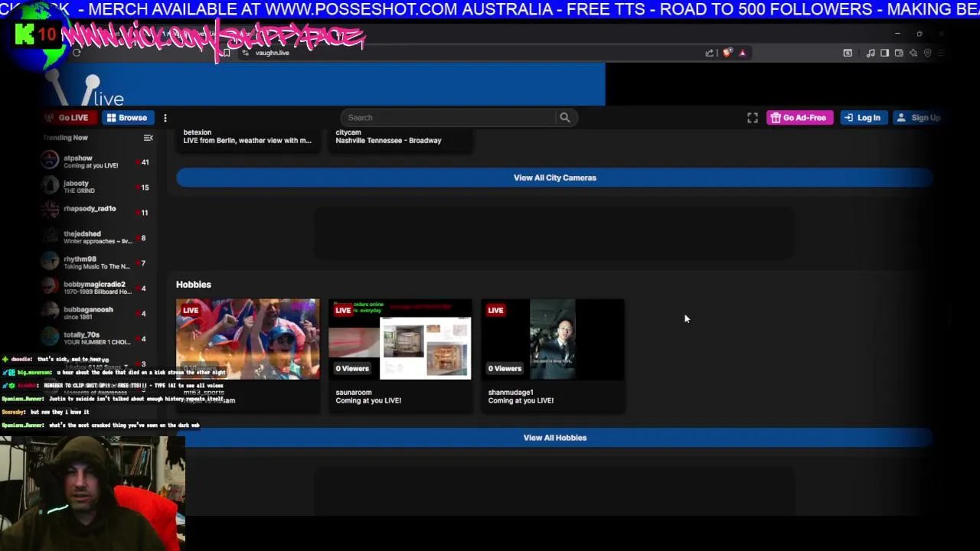Click rhapsody_rad1o avatar icon
980x551 pixels.
point(50,210)
